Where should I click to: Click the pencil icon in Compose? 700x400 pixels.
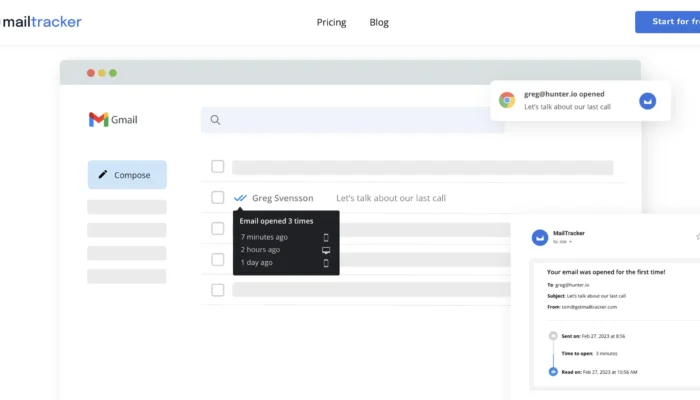[103, 175]
